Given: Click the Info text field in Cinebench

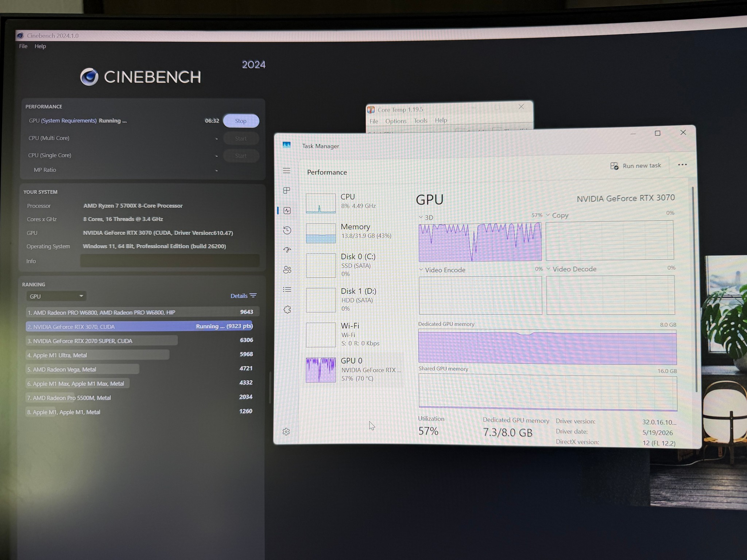Looking at the screenshot, I should point(170,261).
